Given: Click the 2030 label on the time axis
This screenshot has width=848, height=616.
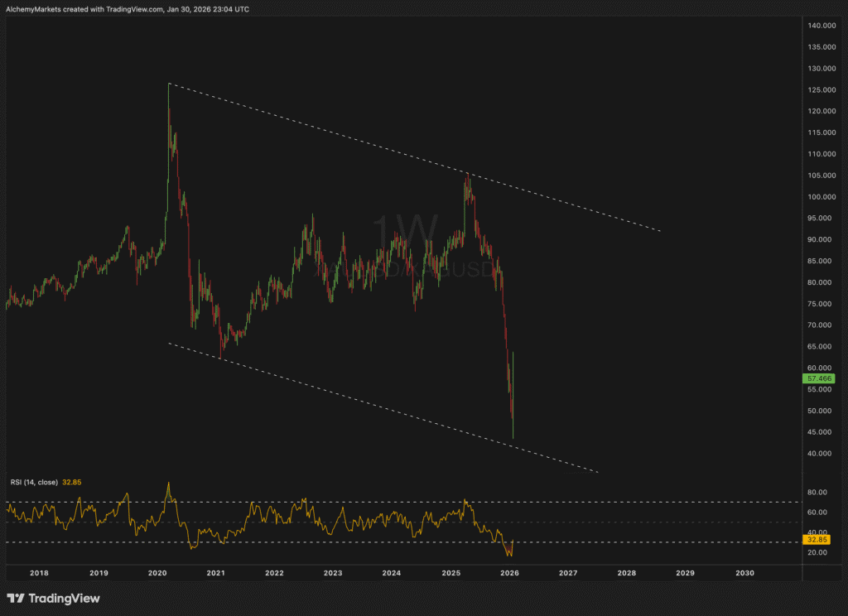Looking at the screenshot, I should coord(744,573).
